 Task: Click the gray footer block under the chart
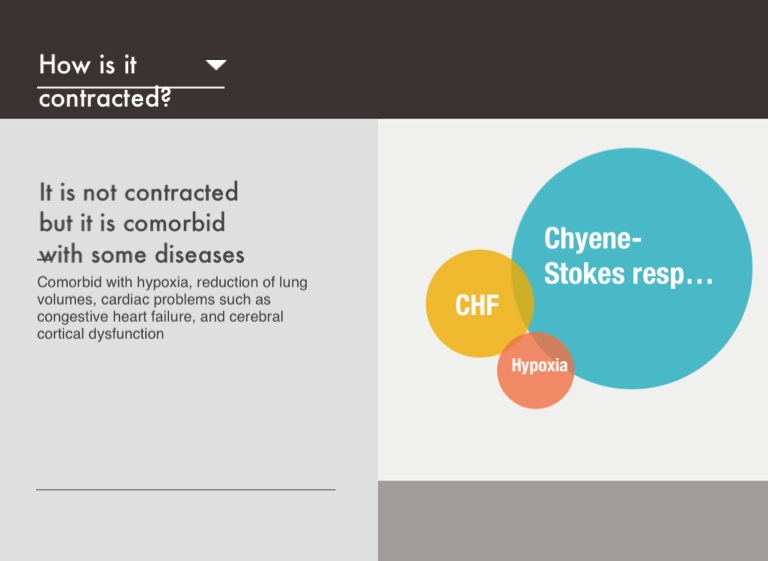click(x=572, y=520)
